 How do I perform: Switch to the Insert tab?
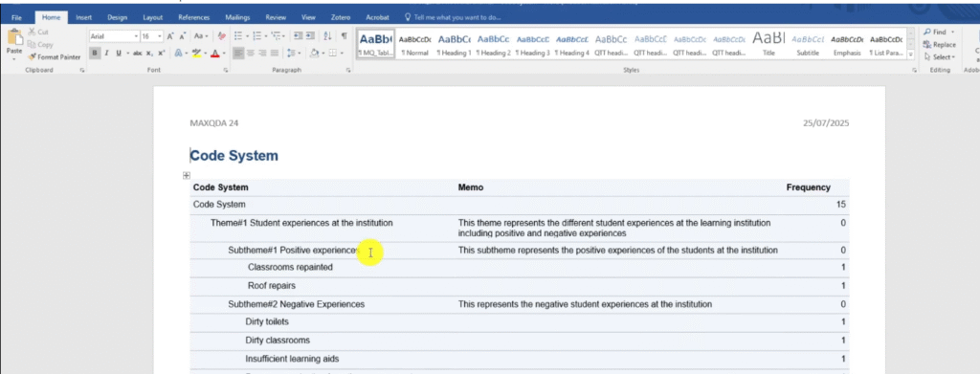click(x=84, y=17)
